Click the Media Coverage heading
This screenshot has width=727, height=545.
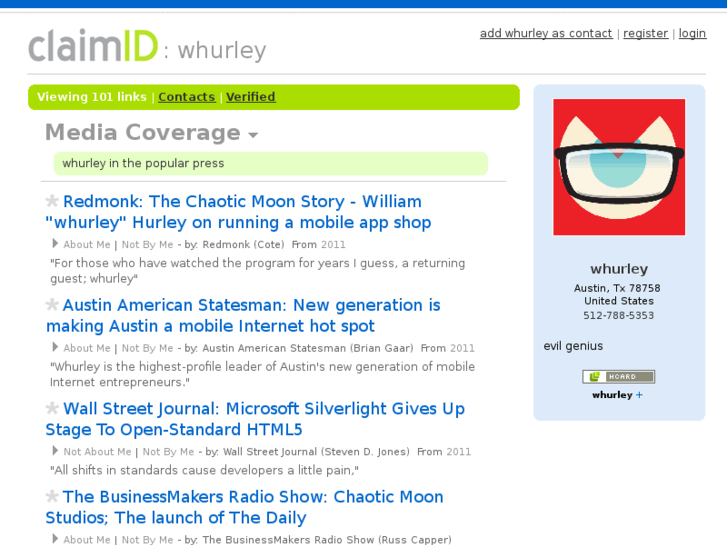(x=143, y=132)
